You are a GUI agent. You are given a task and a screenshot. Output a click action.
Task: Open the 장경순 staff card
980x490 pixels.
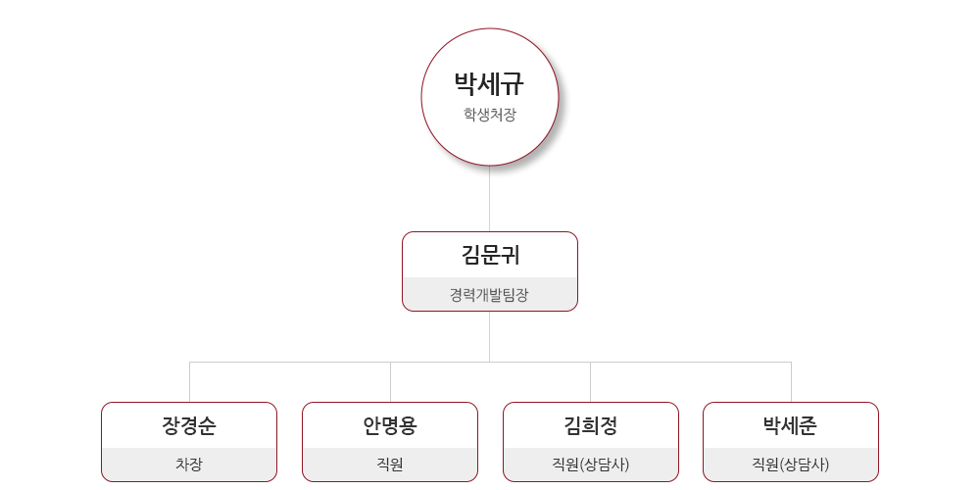click(x=189, y=442)
